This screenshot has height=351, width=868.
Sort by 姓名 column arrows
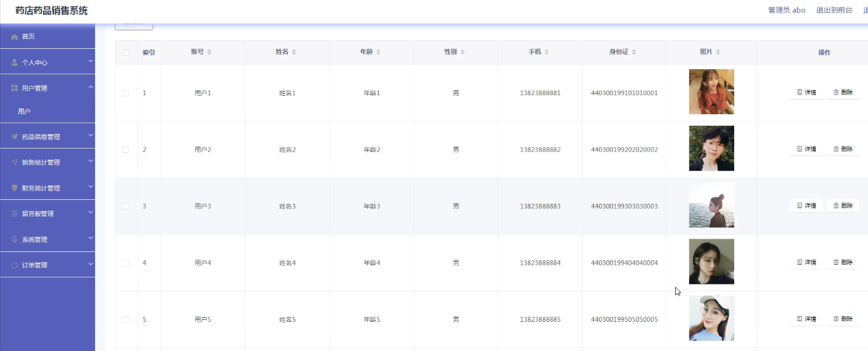294,52
